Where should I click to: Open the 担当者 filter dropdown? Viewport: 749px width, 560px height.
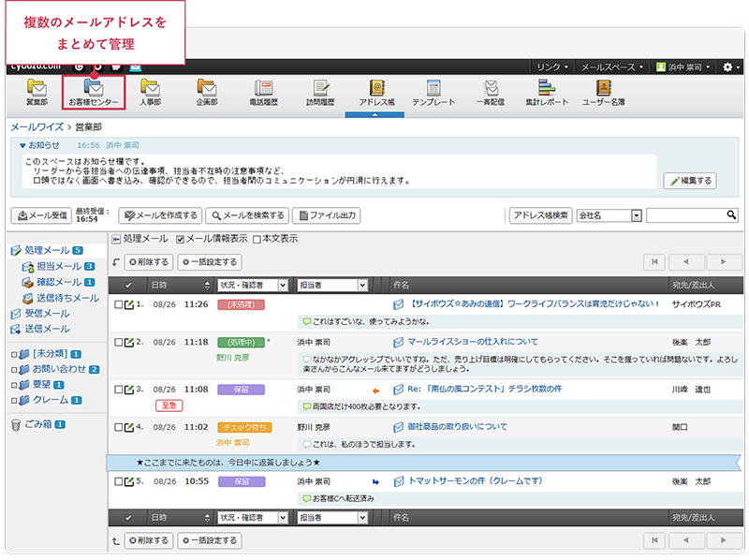pos(360,284)
